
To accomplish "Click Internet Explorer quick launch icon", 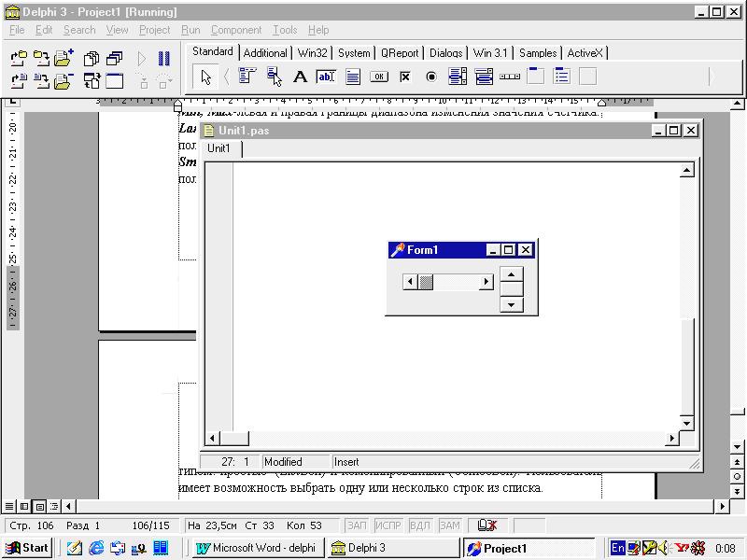I will pyautogui.click(x=96, y=548).
